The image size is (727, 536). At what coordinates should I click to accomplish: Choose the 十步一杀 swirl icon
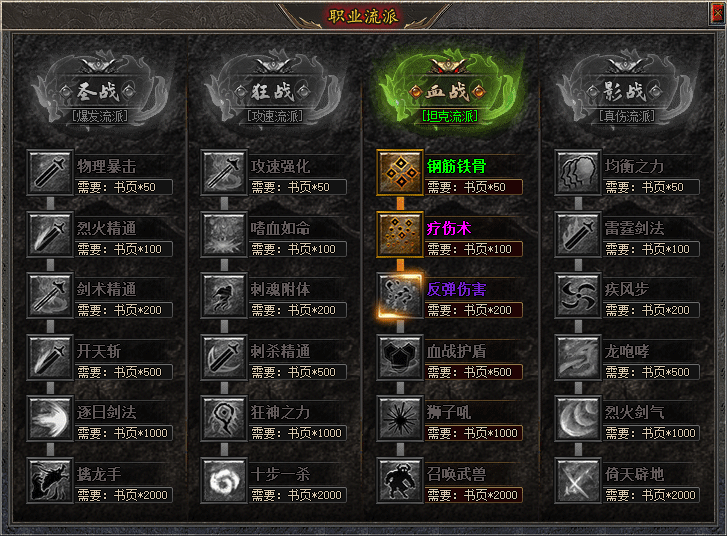coord(224,480)
